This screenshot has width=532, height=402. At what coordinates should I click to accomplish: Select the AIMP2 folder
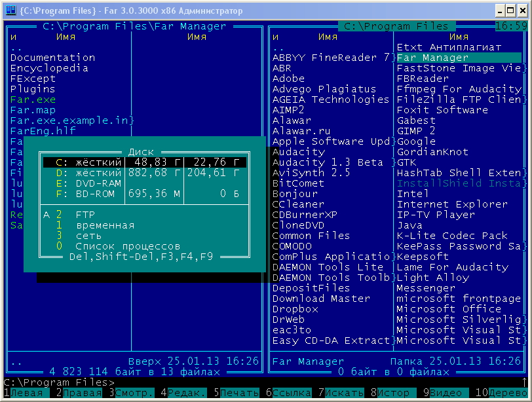[x=288, y=111]
